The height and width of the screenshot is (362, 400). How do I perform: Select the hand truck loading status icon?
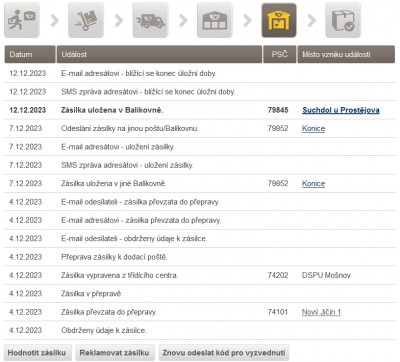(x=86, y=20)
